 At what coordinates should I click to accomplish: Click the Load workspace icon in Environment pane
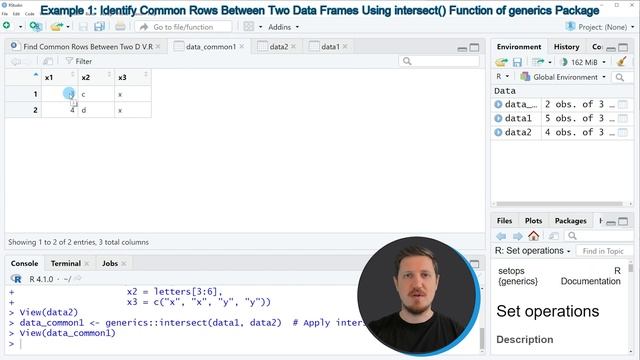click(501, 62)
